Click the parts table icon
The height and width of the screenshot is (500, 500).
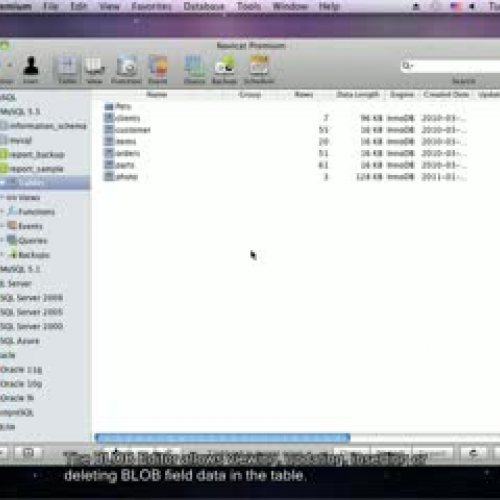[x=109, y=165]
